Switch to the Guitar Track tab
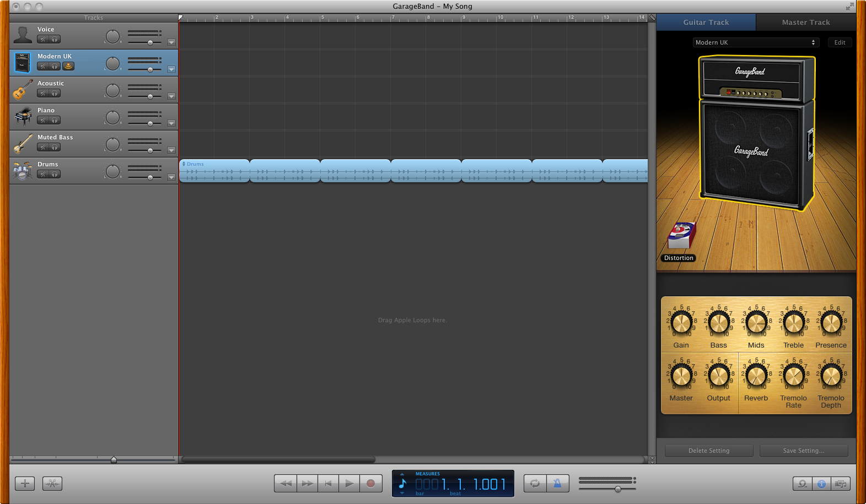This screenshot has height=504, width=866. click(x=706, y=23)
